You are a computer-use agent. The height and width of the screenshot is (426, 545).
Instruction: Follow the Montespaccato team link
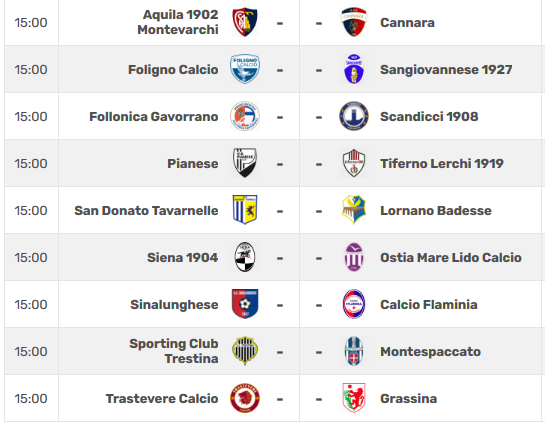pyautogui.click(x=430, y=352)
